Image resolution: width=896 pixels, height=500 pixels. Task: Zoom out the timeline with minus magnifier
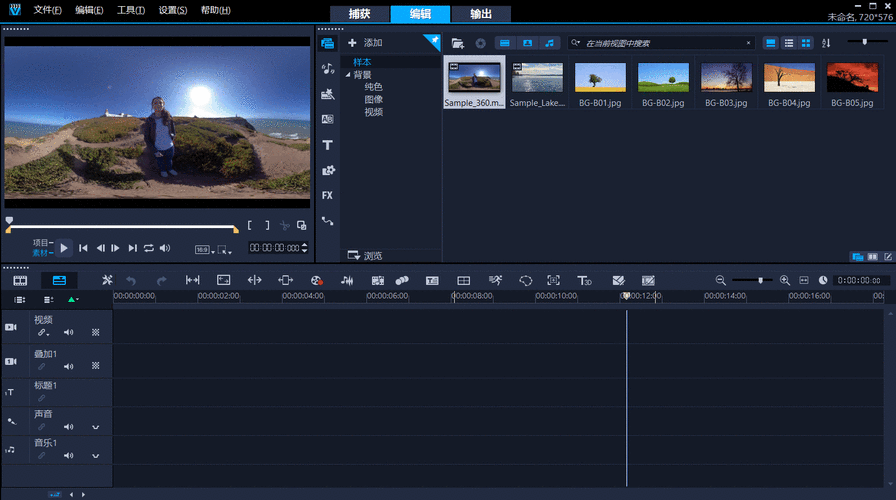tap(721, 280)
